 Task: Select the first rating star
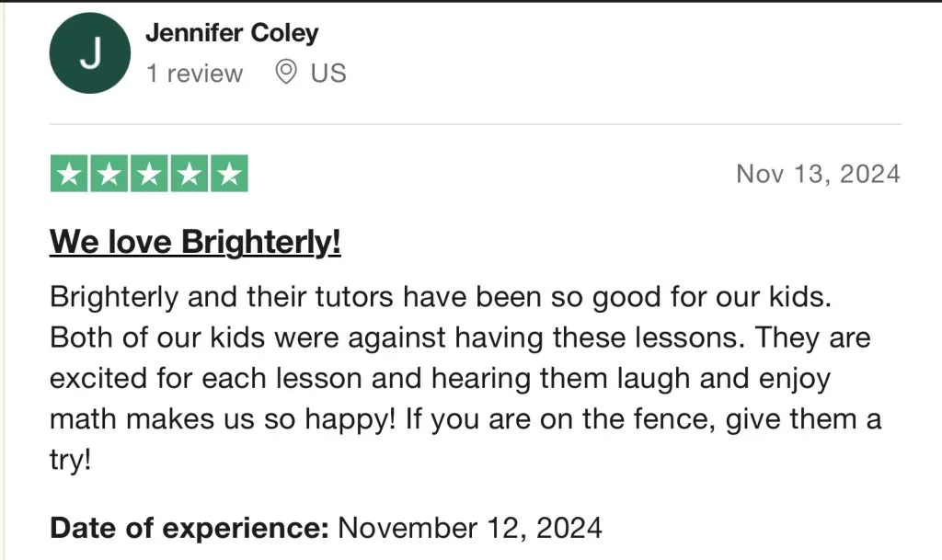click(69, 174)
